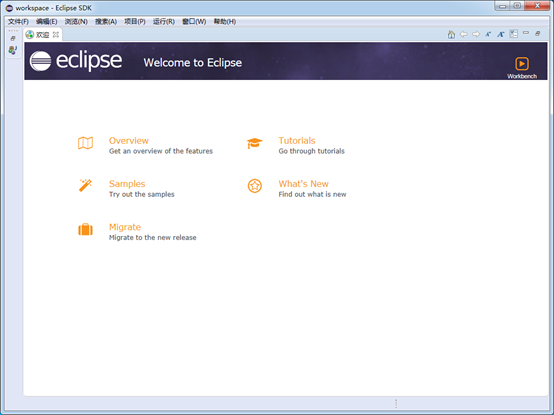Open the Overview link
Viewport: 554px width, 415px height.
pyautogui.click(x=129, y=141)
